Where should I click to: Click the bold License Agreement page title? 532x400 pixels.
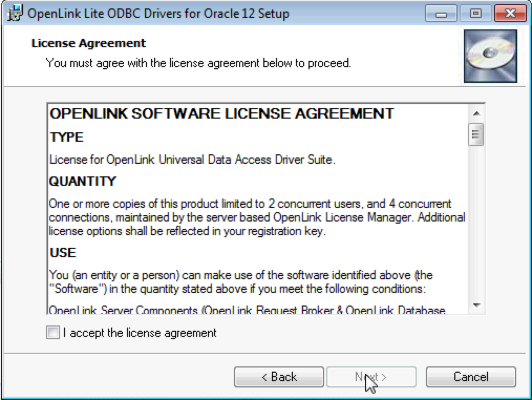89,43
